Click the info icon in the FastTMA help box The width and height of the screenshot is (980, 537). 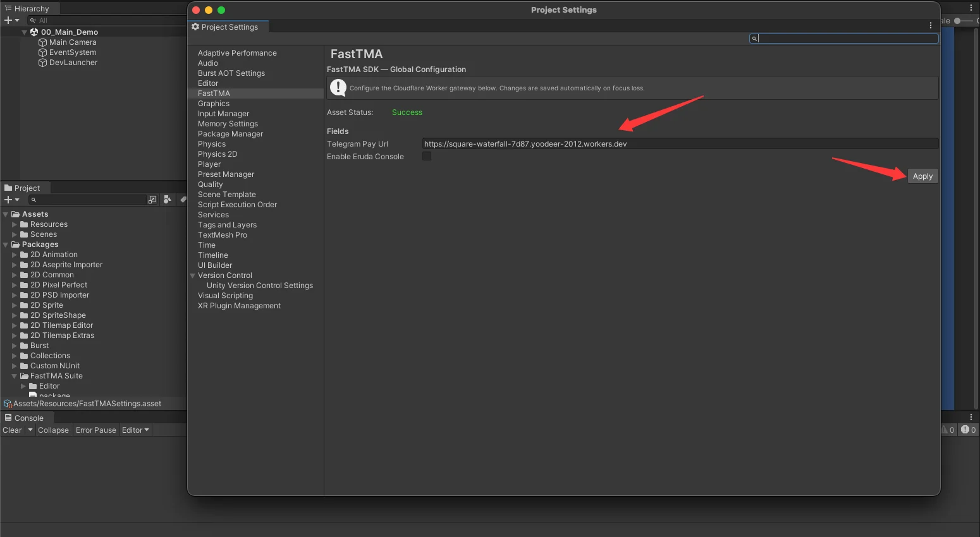pyautogui.click(x=338, y=88)
